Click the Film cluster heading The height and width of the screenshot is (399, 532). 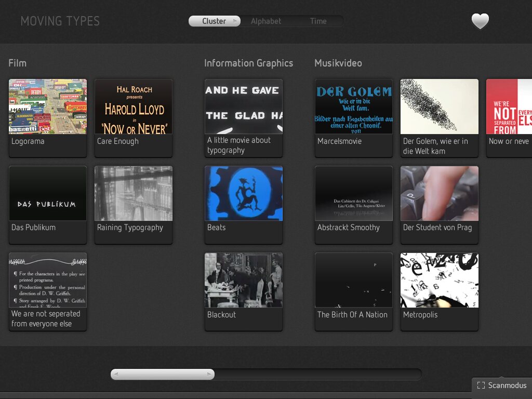tap(17, 63)
